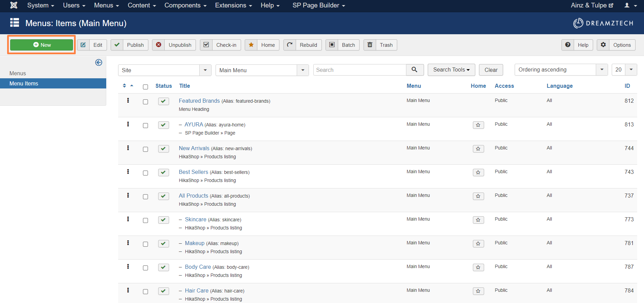This screenshot has height=303, width=644.
Task: Click the Rebuild button
Action: tap(302, 45)
